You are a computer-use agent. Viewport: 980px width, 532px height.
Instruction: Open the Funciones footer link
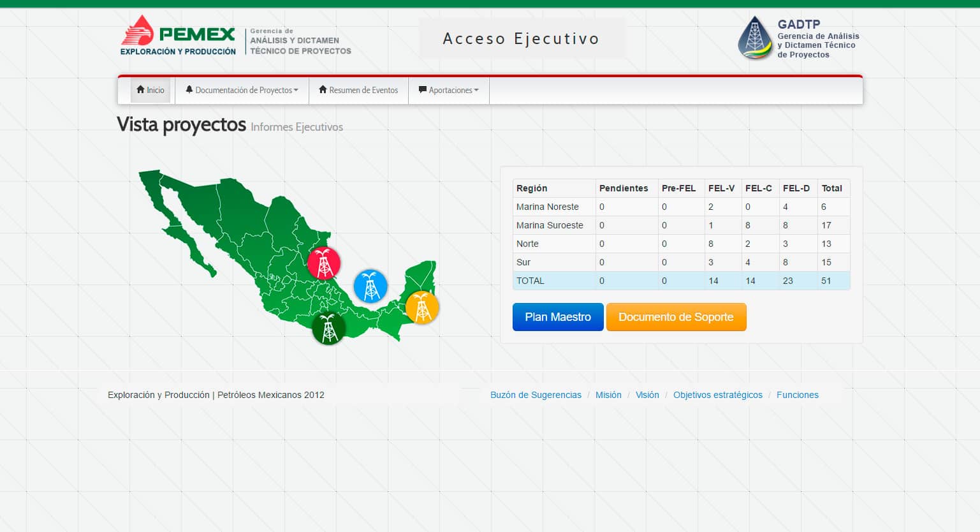pyautogui.click(x=797, y=395)
